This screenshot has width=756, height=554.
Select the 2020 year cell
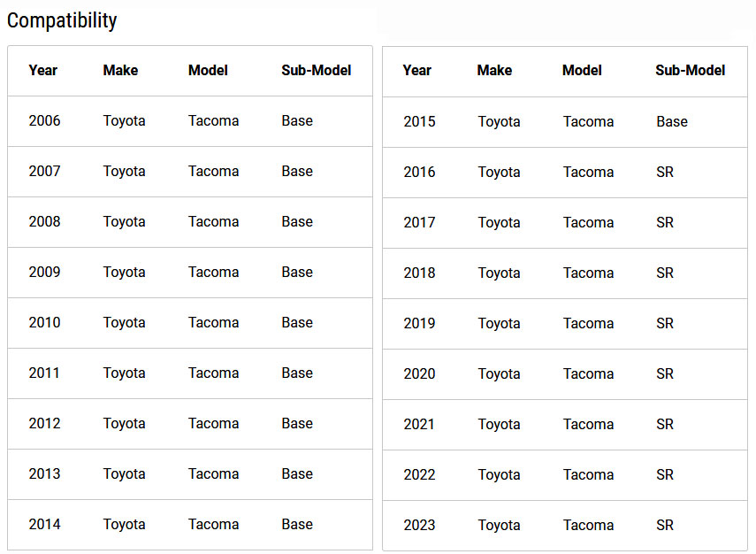419,373
